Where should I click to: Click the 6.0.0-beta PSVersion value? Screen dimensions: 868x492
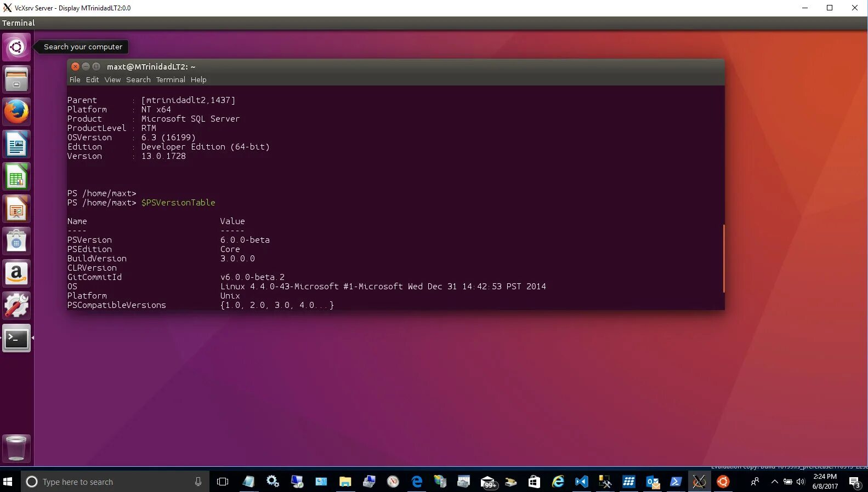tap(245, 240)
